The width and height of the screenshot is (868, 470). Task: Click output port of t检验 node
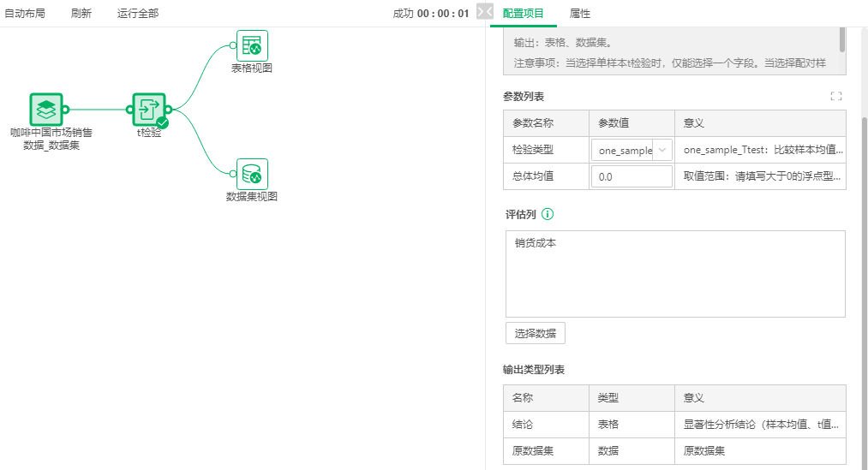click(x=168, y=110)
